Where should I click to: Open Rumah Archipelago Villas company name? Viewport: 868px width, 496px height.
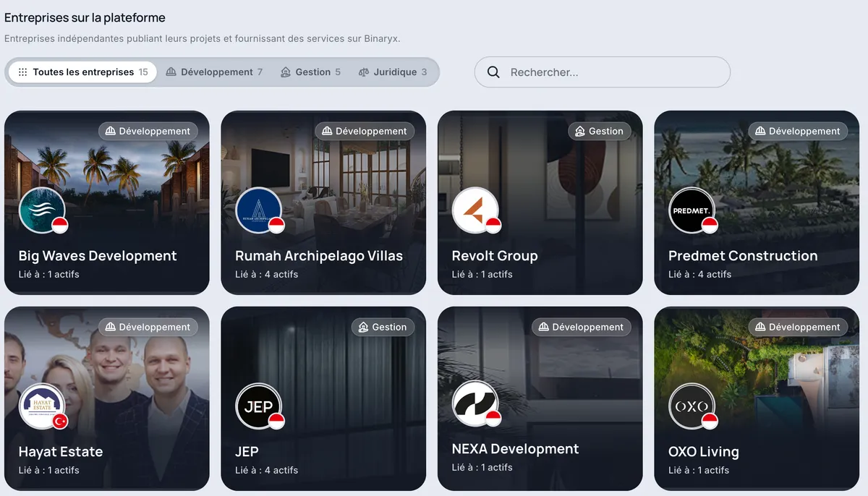[319, 256]
